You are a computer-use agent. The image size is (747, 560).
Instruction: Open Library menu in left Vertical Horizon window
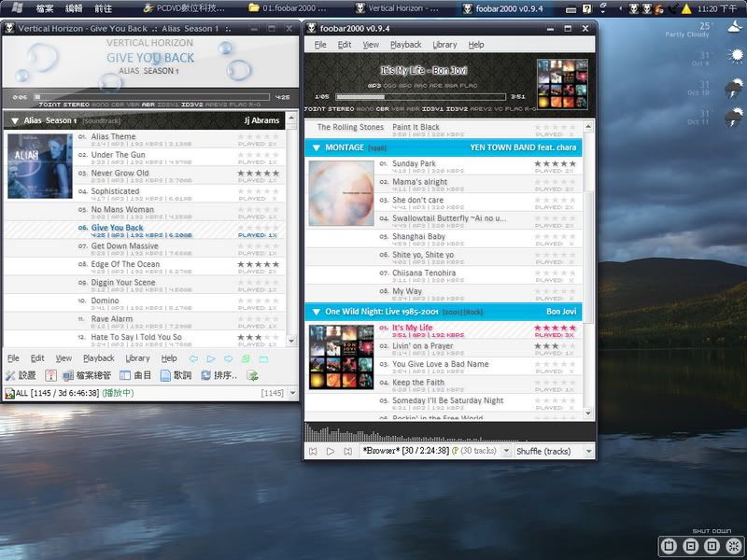pyautogui.click(x=137, y=358)
